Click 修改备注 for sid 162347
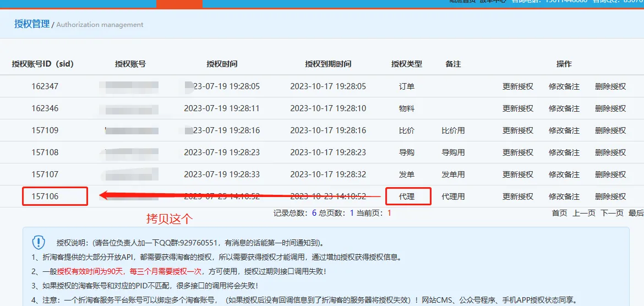Image resolution: width=644 pixels, height=306 pixels. (564, 86)
